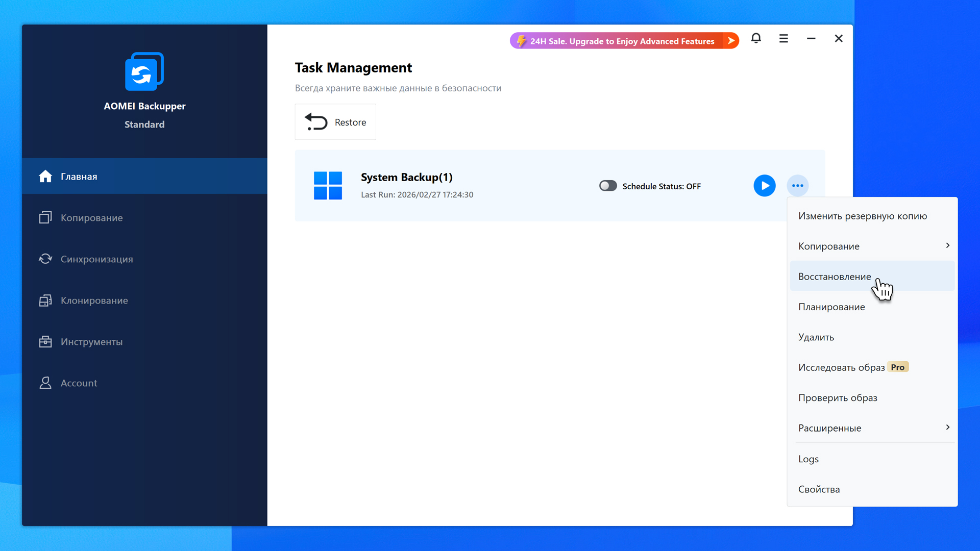
Task: Click the System Backup(1) Windows thumbnail
Action: [328, 186]
